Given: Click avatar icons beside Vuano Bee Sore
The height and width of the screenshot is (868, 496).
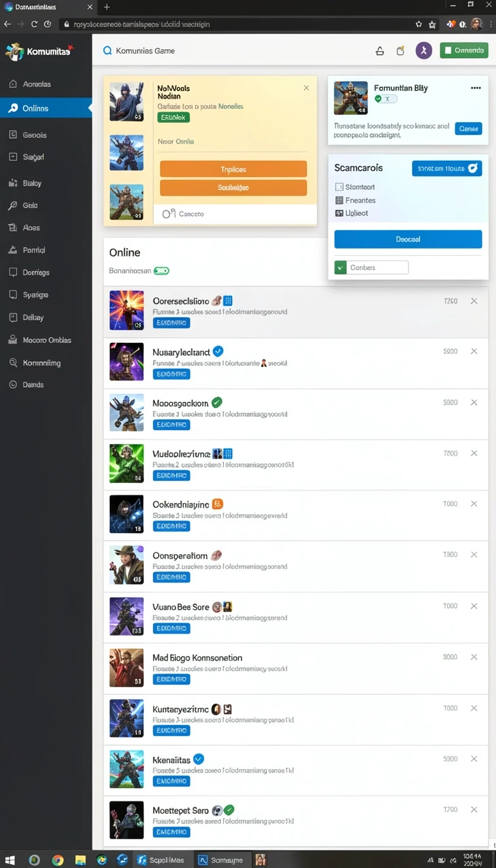Looking at the screenshot, I should pos(222,607).
